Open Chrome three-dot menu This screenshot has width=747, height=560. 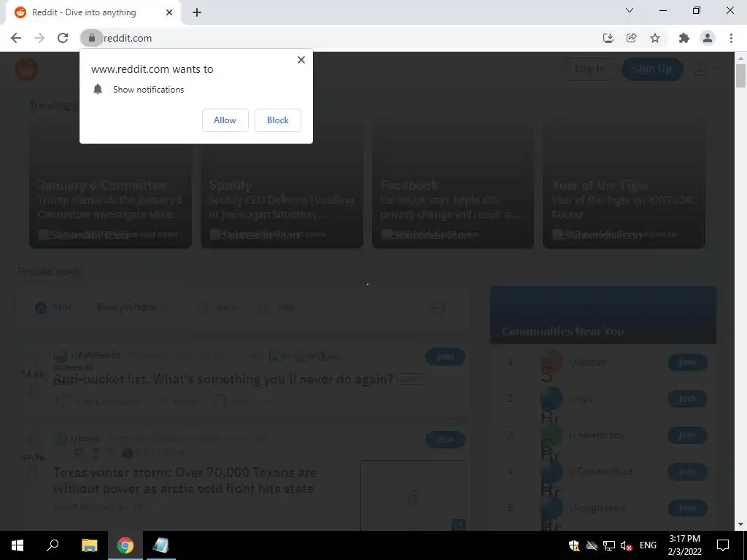[731, 38]
